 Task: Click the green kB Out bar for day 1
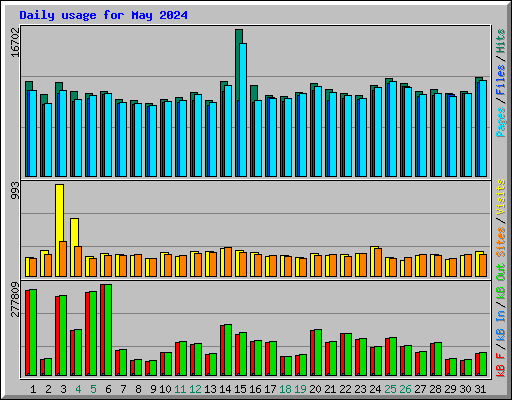pyautogui.click(x=33, y=332)
